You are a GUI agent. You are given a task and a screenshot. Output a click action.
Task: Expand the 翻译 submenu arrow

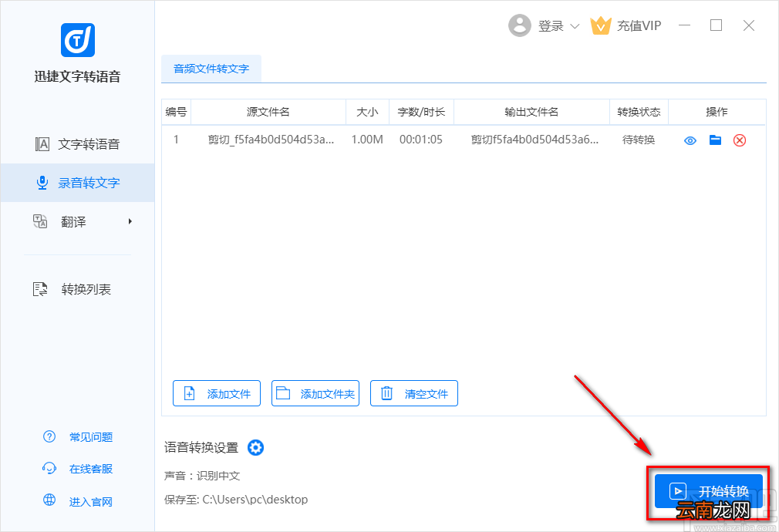(x=130, y=221)
